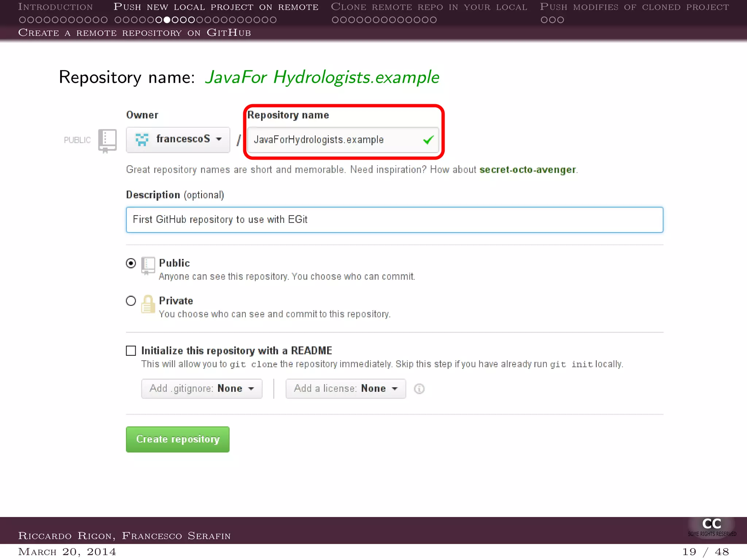
Task: Click the 'git init' code text
Action: pyautogui.click(x=571, y=365)
